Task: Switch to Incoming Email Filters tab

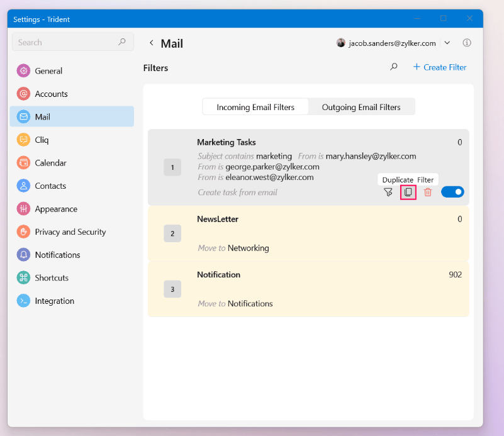Action: coord(255,107)
